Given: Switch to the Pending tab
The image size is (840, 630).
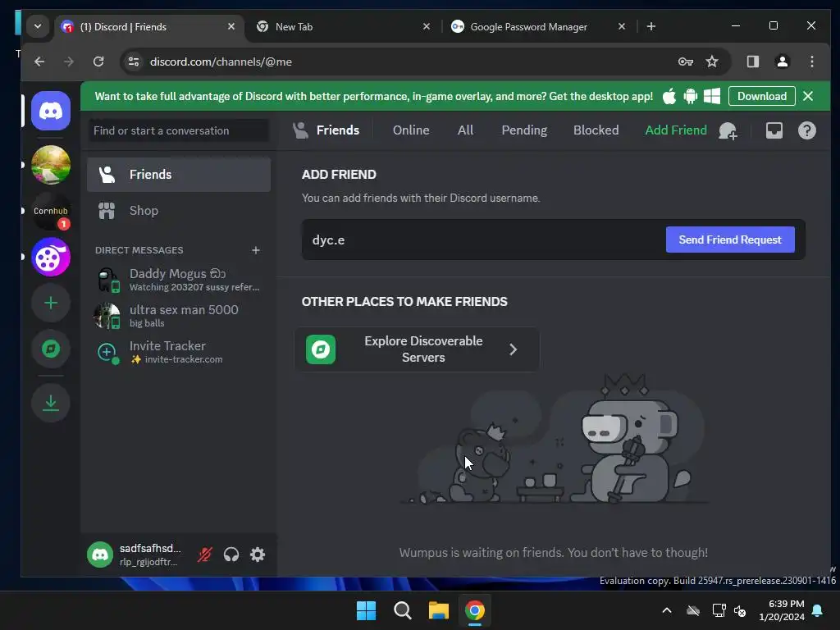Looking at the screenshot, I should [x=524, y=130].
